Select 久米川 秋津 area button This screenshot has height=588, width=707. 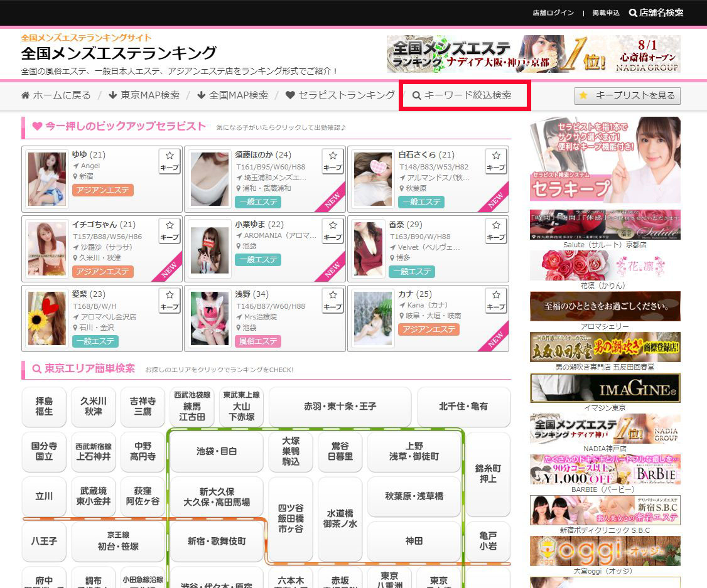94,407
